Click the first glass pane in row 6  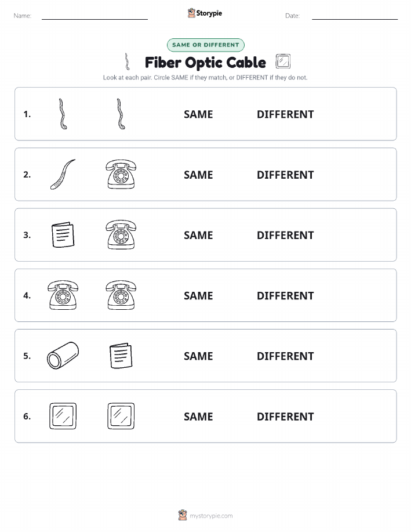pyautogui.click(x=63, y=416)
